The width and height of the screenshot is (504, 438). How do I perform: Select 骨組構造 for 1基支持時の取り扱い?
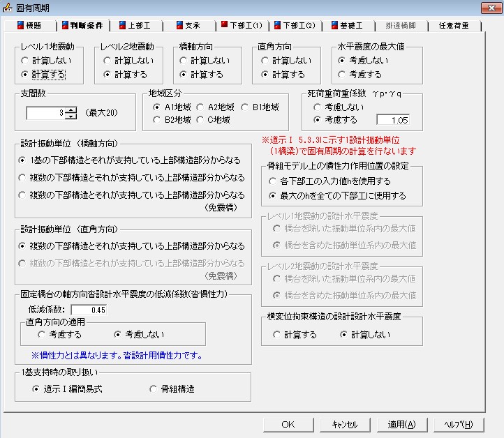click(x=154, y=388)
